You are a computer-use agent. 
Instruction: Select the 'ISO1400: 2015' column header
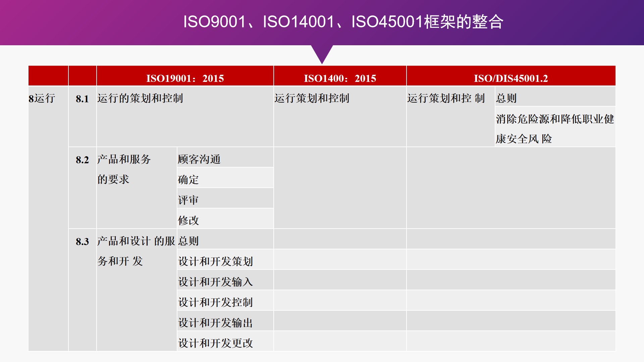click(340, 76)
